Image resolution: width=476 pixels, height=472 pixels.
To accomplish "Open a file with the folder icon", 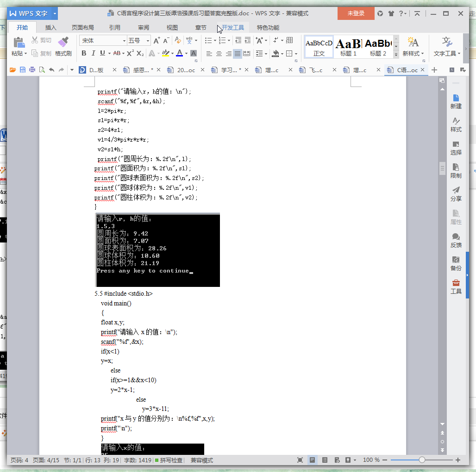I will coord(13,70).
